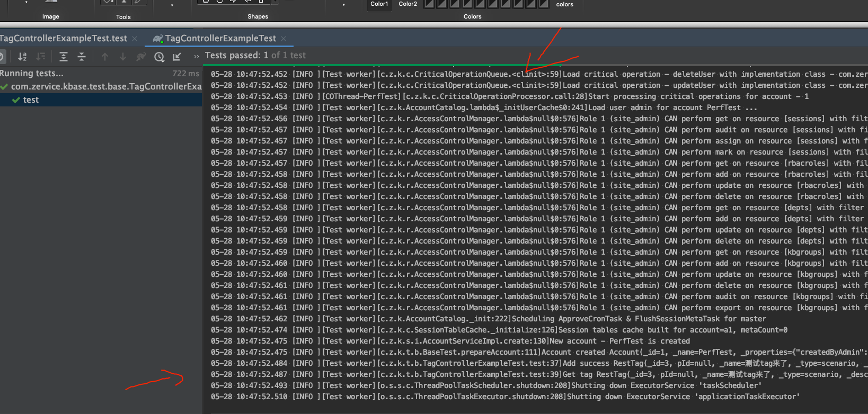The width and height of the screenshot is (868, 414).
Task: Click 'Scheduling ApproveCronTask & FlushSessionMetaTask' line
Action: pos(489,319)
